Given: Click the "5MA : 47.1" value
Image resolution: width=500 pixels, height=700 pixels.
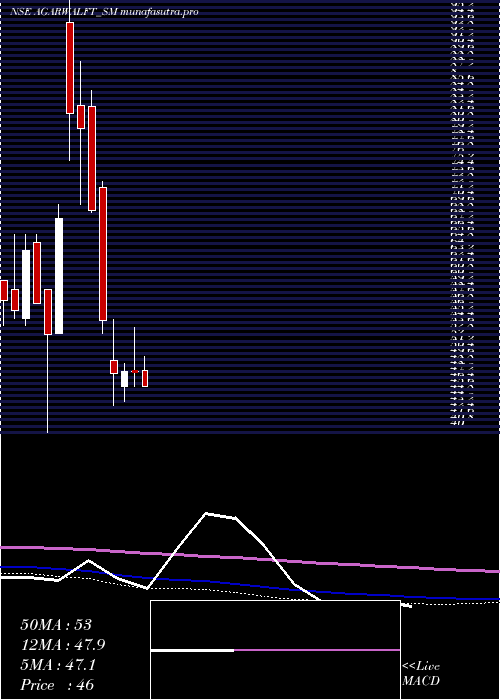Looking at the screenshot, I should click(x=58, y=665).
